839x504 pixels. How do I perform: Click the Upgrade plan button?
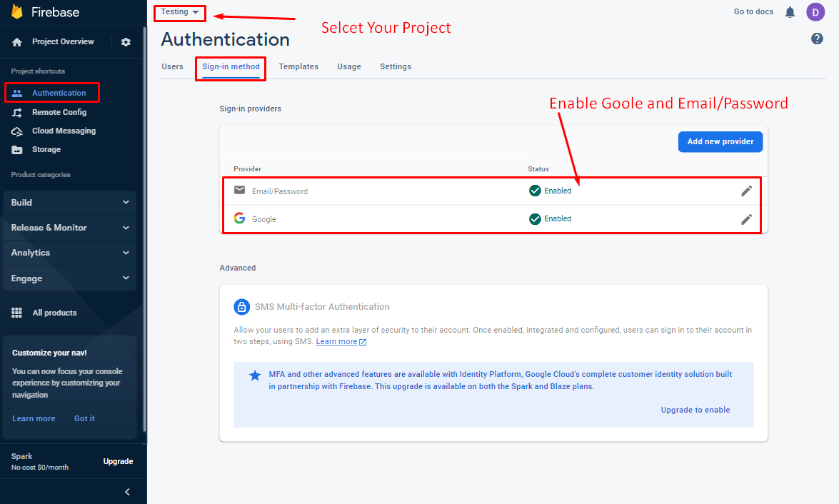tap(119, 461)
